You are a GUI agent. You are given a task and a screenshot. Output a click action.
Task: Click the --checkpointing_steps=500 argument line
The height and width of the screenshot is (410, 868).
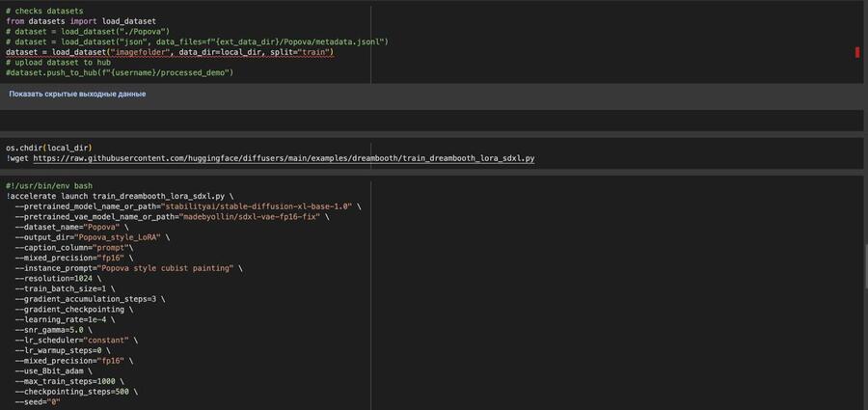(75, 392)
